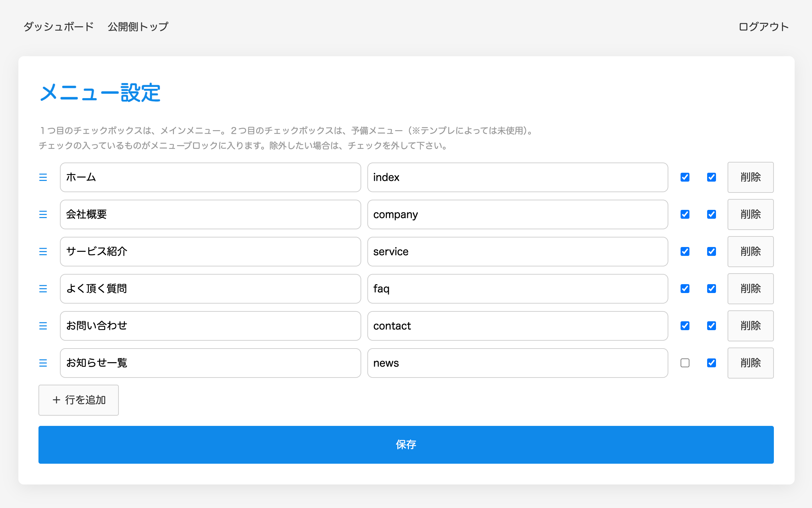Click the drag handle for お知らせ一覧 row
Viewport: 812px width, 508px height.
click(x=43, y=363)
